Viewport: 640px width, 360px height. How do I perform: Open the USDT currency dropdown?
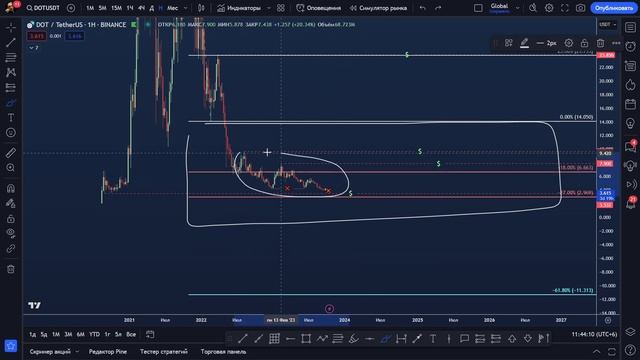pos(608,24)
